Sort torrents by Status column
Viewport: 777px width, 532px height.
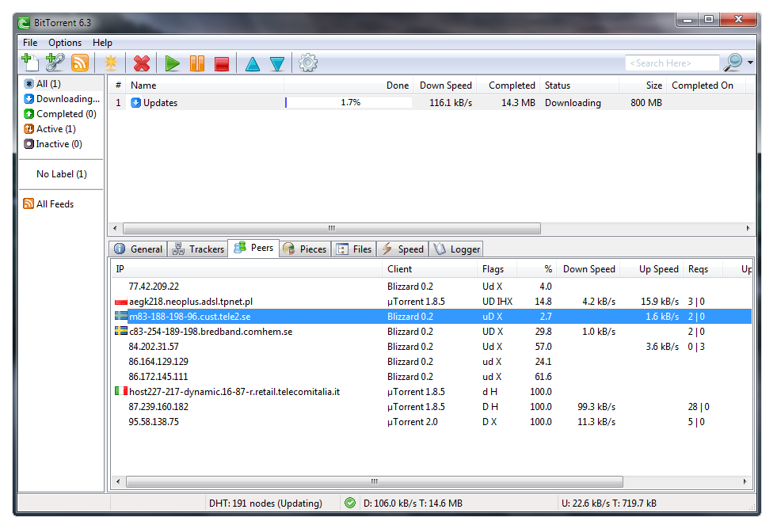tap(580, 85)
